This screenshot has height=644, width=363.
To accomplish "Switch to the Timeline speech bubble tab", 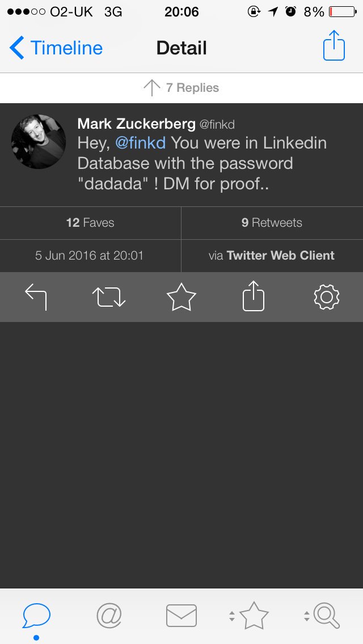I will 36,616.
